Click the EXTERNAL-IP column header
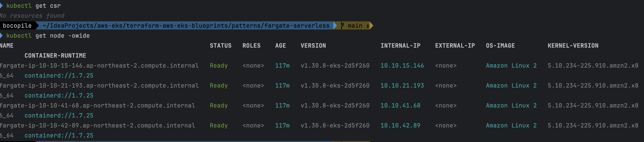The image size is (644, 142). [x=455, y=46]
